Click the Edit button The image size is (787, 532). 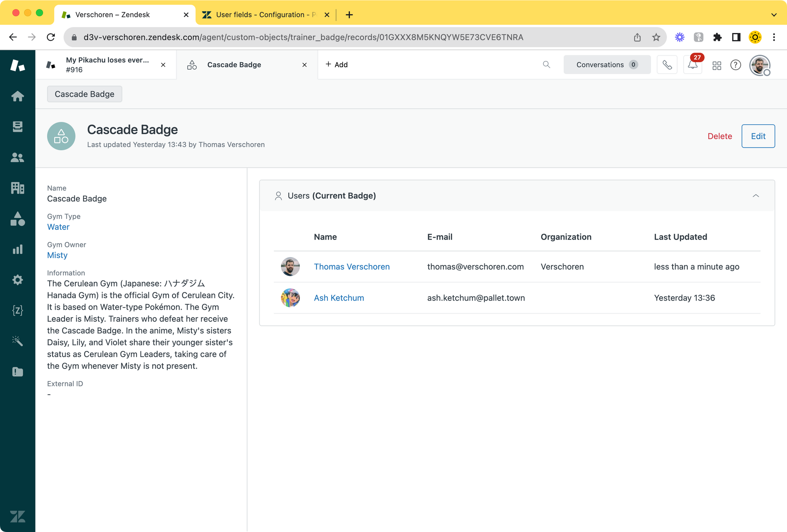(x=758, y=136)
